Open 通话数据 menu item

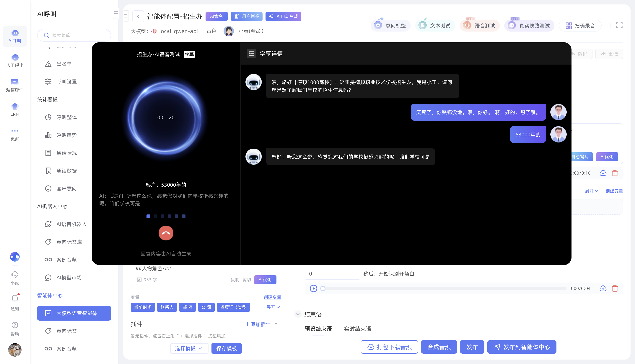(x=66, y=171)
